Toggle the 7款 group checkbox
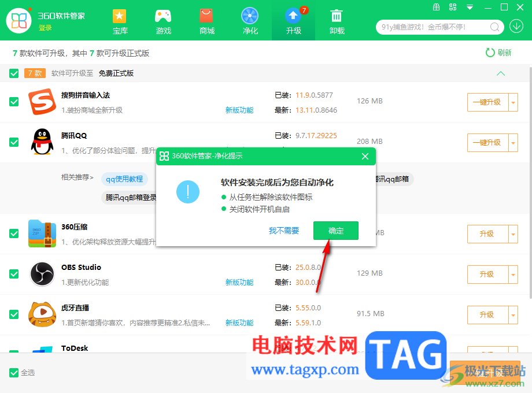This screenshot has width=532, height=393. click(14, 73)
